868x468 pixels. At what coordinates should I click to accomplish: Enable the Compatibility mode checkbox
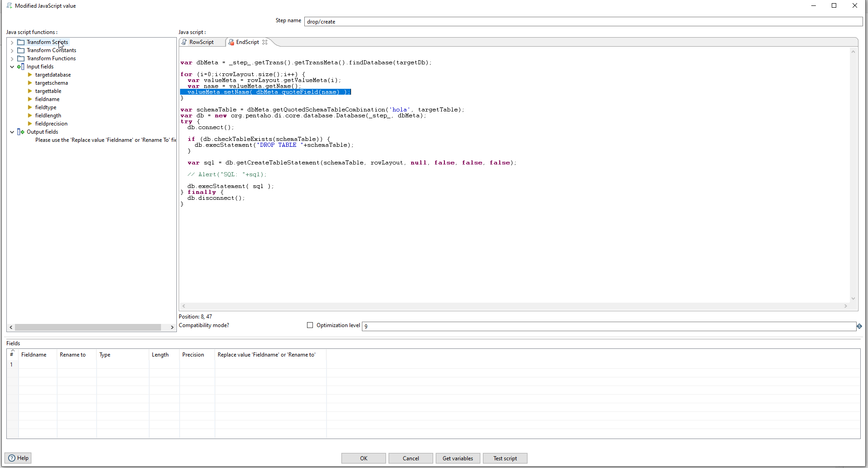point(310,325)
